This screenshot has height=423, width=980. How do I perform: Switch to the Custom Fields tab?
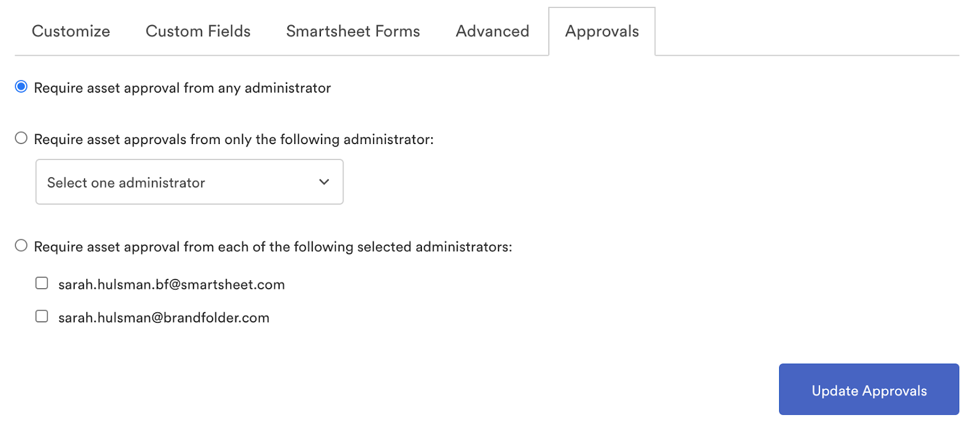click(x=198, y=31)
